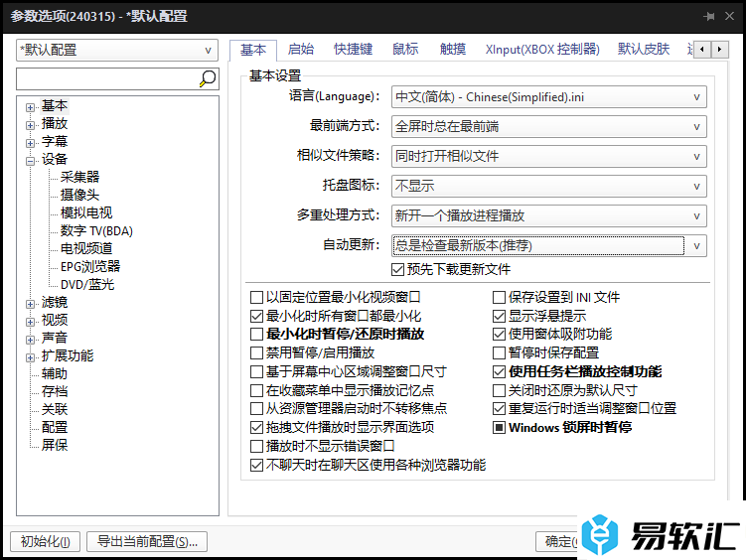The image size is (746, 560).
Task: Enable 保存设置到 INI 文件
Action: click(x=499, y=298)
